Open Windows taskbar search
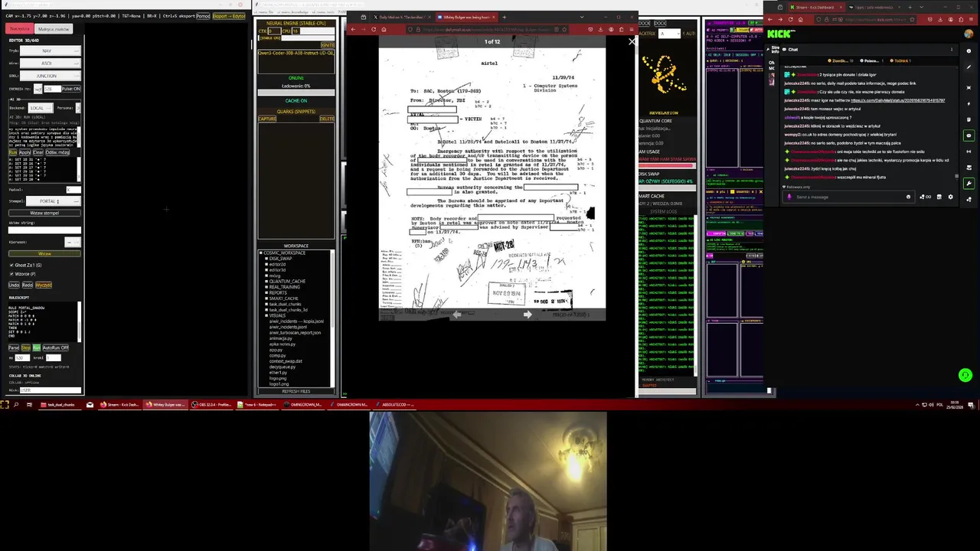Image resolution: width=980 pixels, height=551 pixels. coord(16,405)
